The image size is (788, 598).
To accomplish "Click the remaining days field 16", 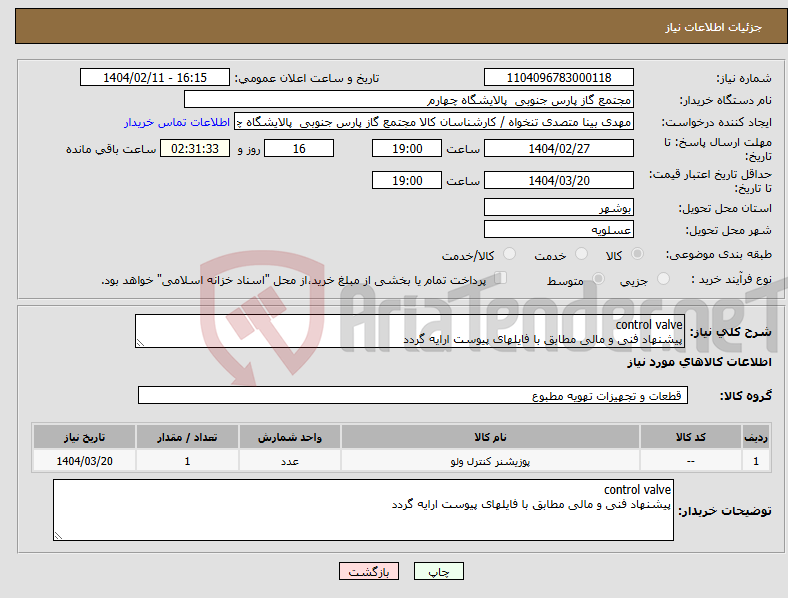I will [x=299, y=148].
